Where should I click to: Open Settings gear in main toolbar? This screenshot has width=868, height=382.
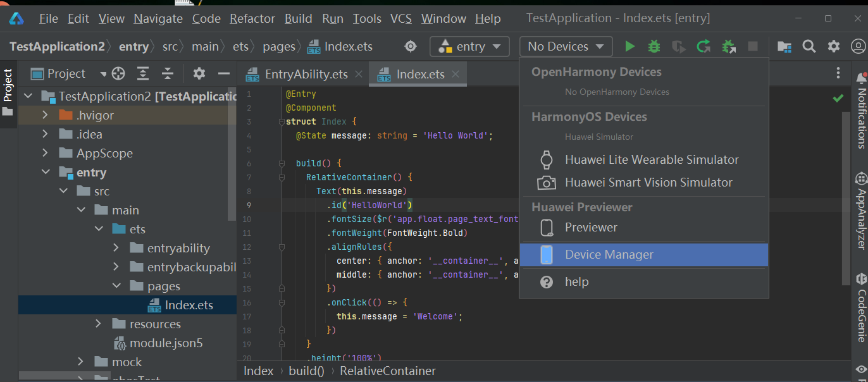tap(834, 46)
